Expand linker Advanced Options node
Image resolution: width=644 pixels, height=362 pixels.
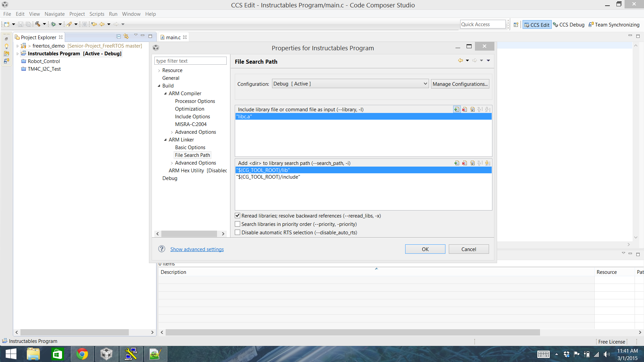[172, 163]
